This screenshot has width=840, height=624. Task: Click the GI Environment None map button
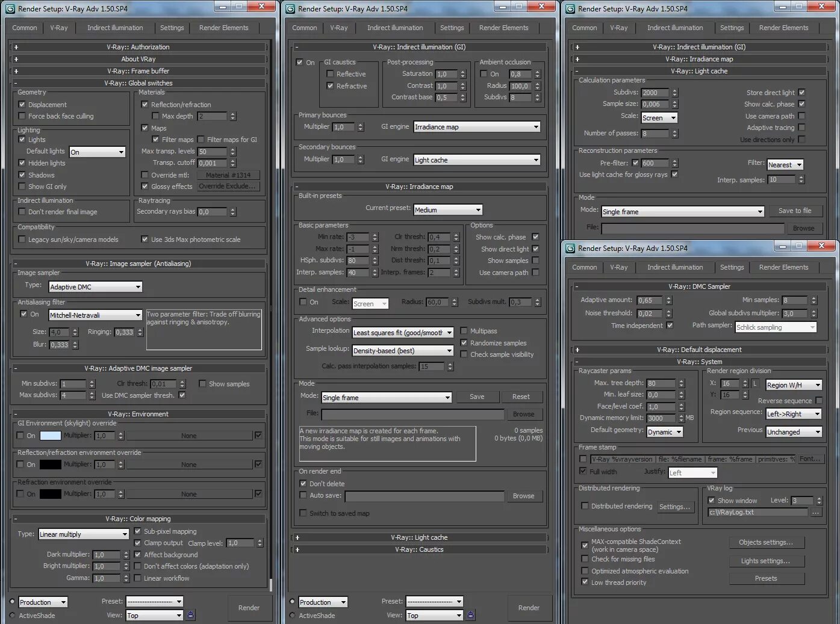point(189,436)
